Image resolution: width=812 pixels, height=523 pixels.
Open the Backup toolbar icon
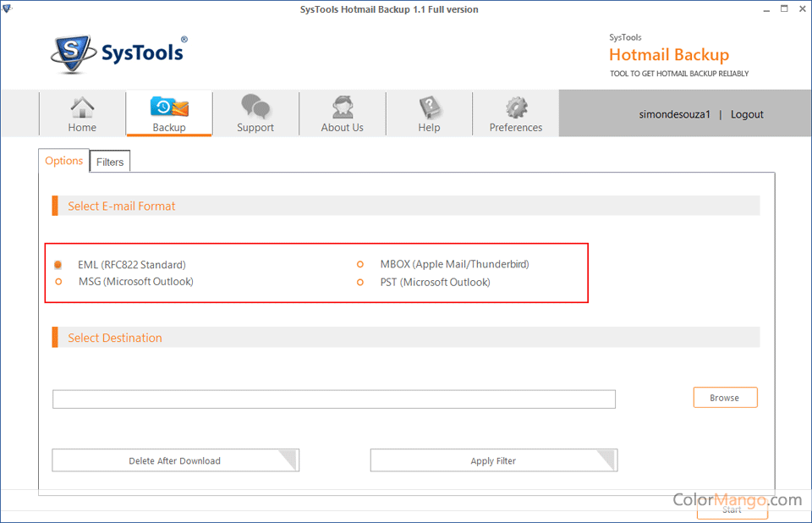169,107
